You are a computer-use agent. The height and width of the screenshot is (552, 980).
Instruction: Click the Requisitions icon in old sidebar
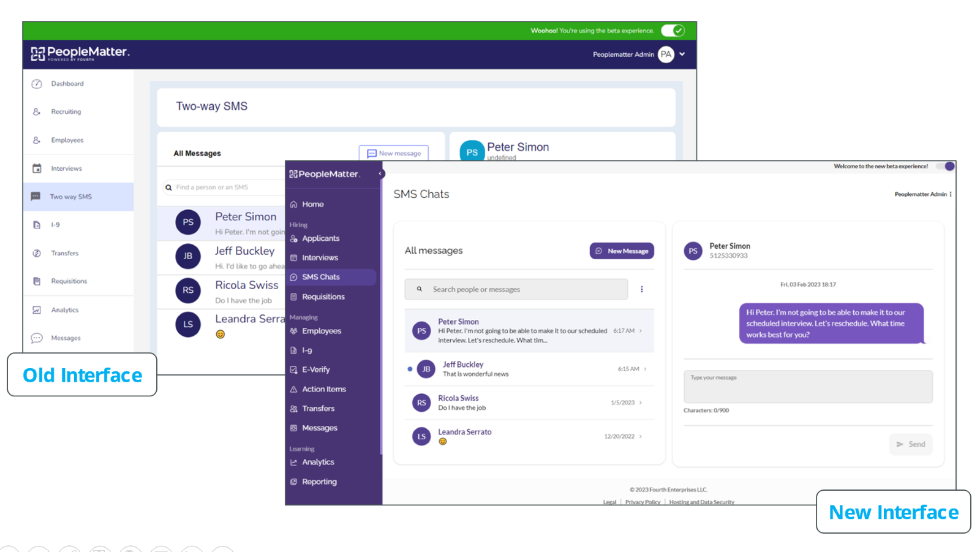37,281
